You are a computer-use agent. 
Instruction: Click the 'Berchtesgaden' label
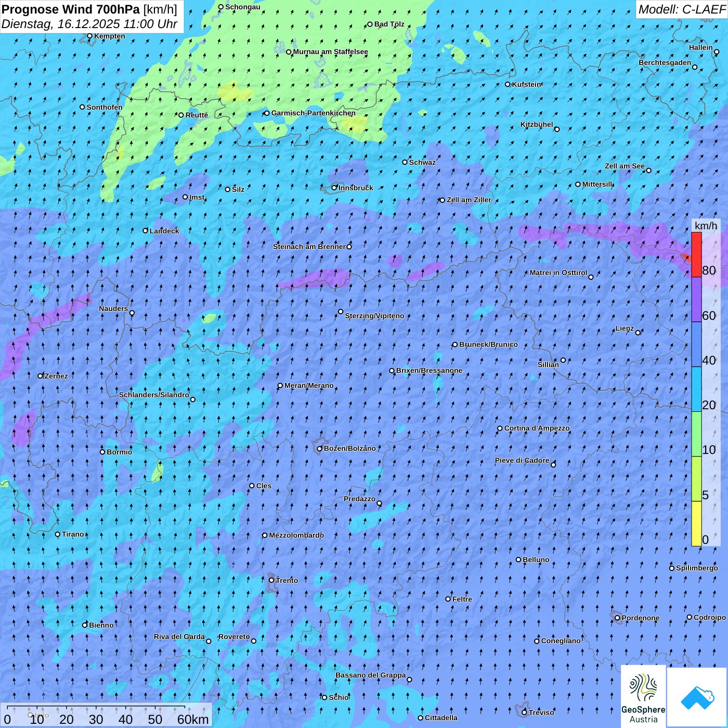(x=665, y=62)
